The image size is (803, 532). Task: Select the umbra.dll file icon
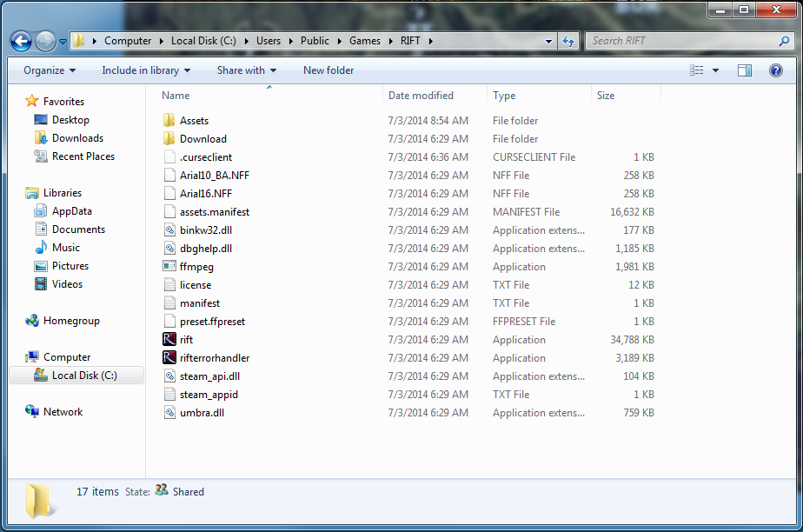point(169,413)
